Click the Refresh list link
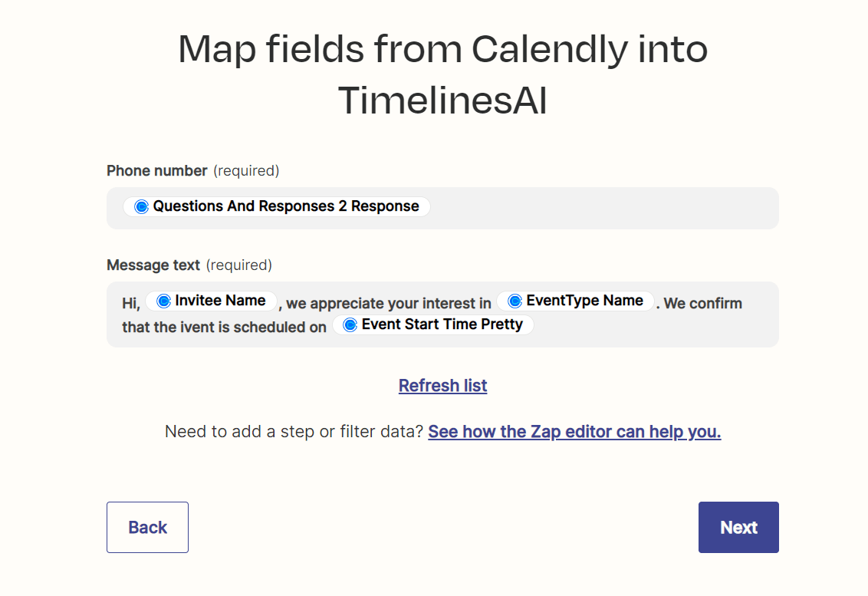The width and height of the screenshot is (868, 596). [442, 386]
